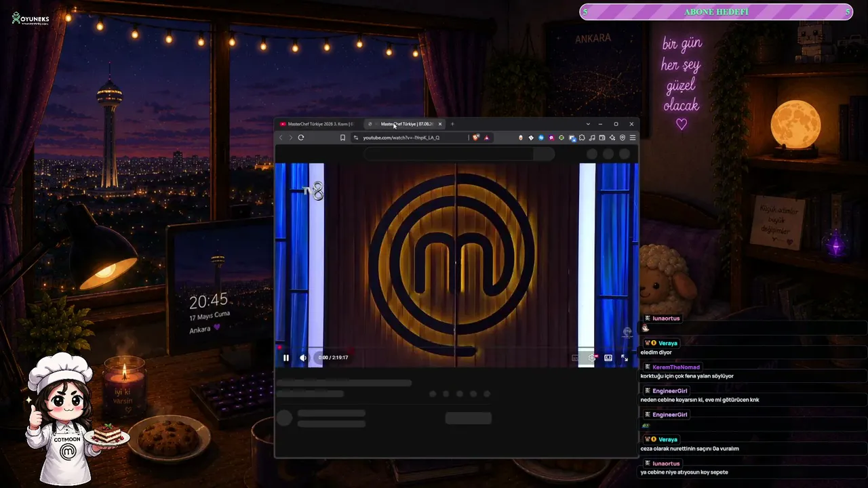868x488 pixels.
Task: Enter fullscreen on the YouTube player
Action: [x=625, y=358]
